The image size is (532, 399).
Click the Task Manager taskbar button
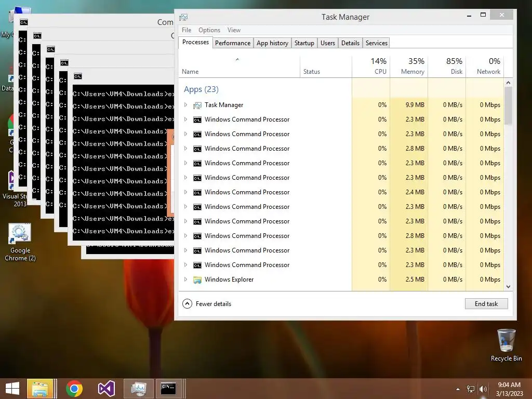click(139, 389)
